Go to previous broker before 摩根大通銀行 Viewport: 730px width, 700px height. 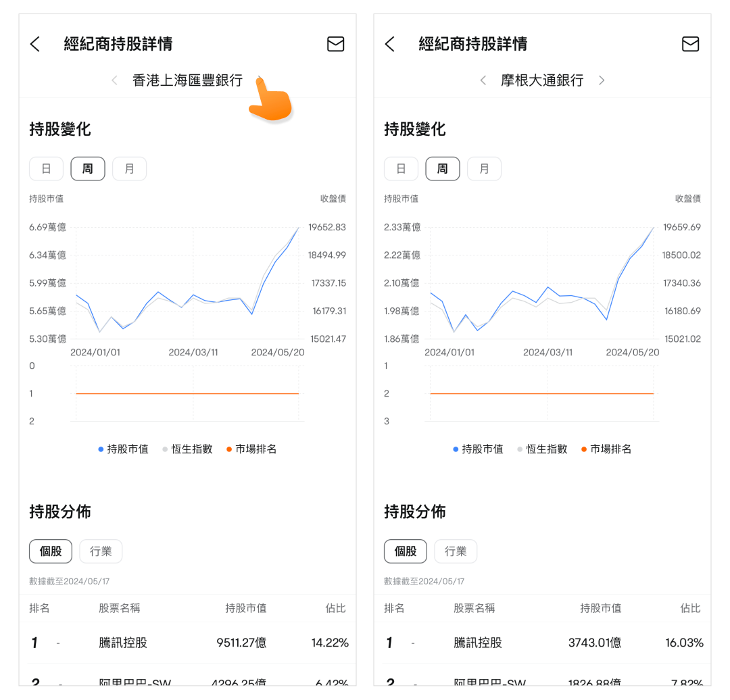pos(483,80)
